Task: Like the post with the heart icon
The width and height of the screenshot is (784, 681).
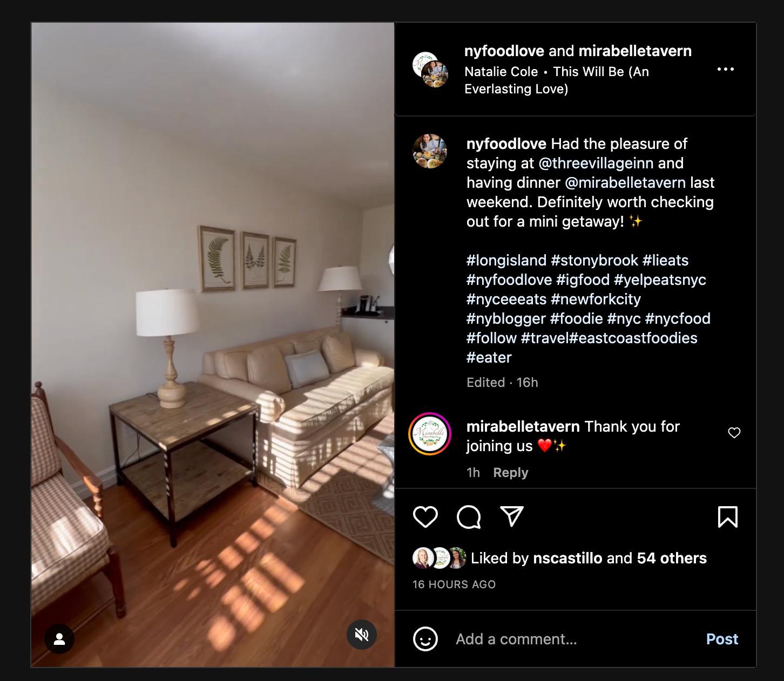Action: pos(425,517)
